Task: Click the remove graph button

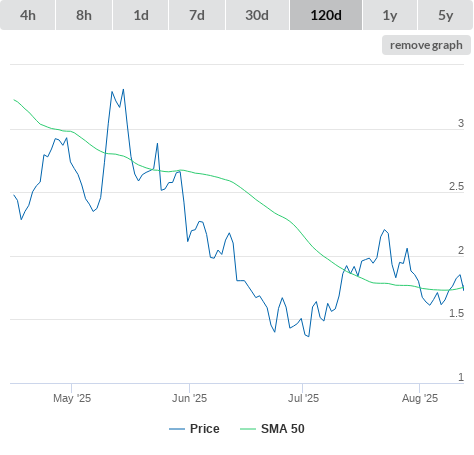Action: coord(426,45)
